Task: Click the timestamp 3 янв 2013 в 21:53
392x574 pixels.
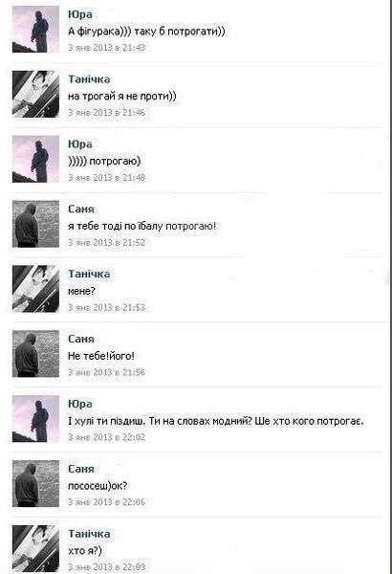Action: tap(106, 307)
